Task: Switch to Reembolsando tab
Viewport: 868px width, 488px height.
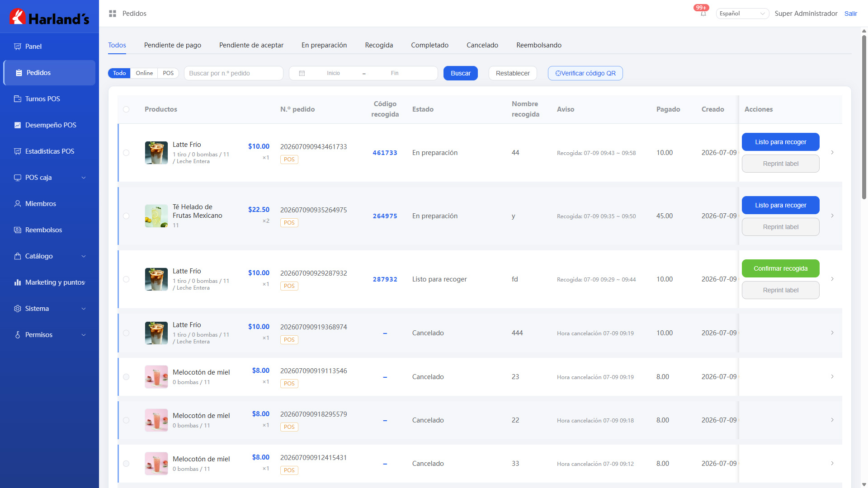Action: (539, 45)
